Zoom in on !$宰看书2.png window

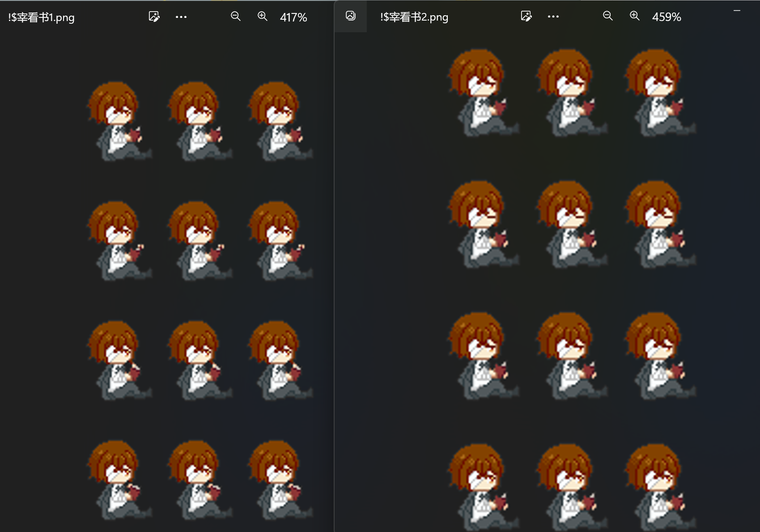coord(635,16)
